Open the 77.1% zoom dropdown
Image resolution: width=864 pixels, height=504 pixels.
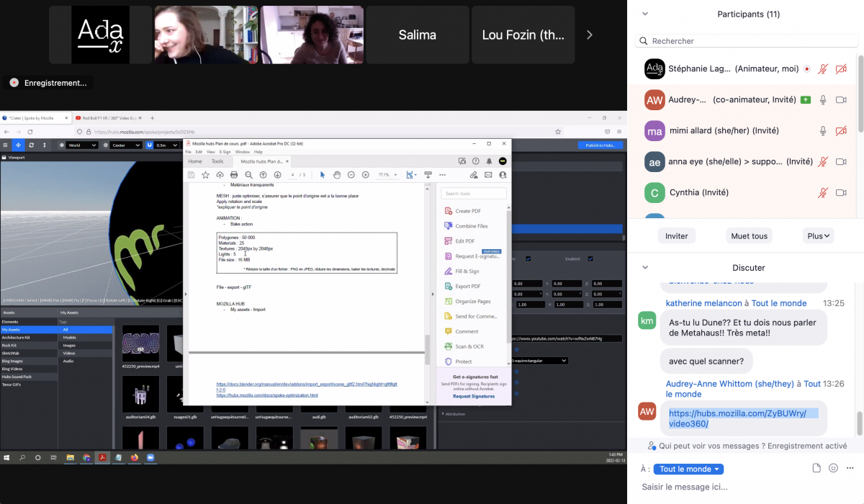[388, 175]
